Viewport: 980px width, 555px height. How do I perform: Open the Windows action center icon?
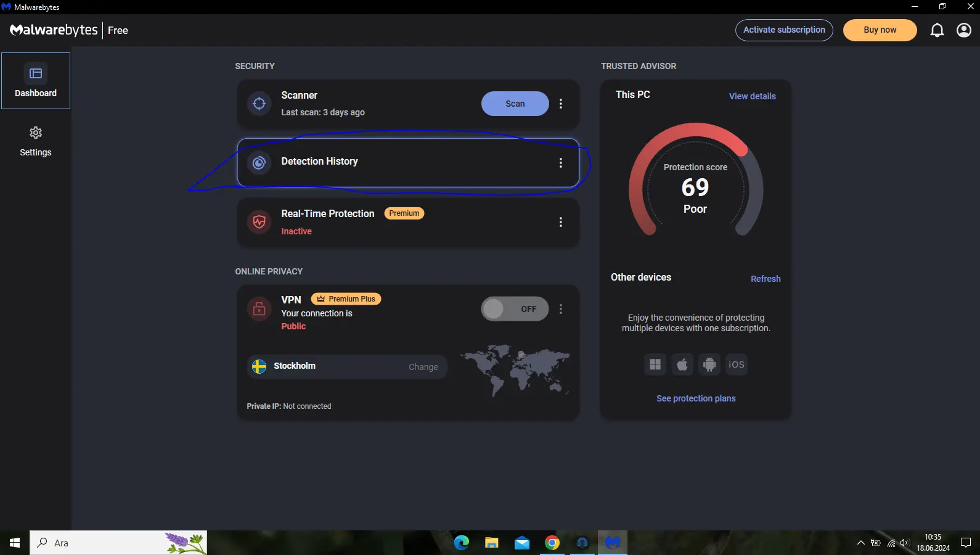tap(966, 543)
